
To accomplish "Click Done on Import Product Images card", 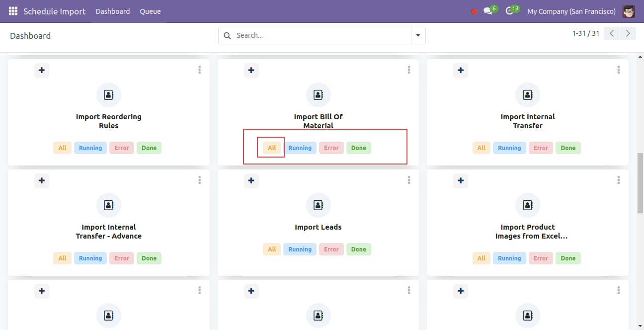I will tap(568, 258).
